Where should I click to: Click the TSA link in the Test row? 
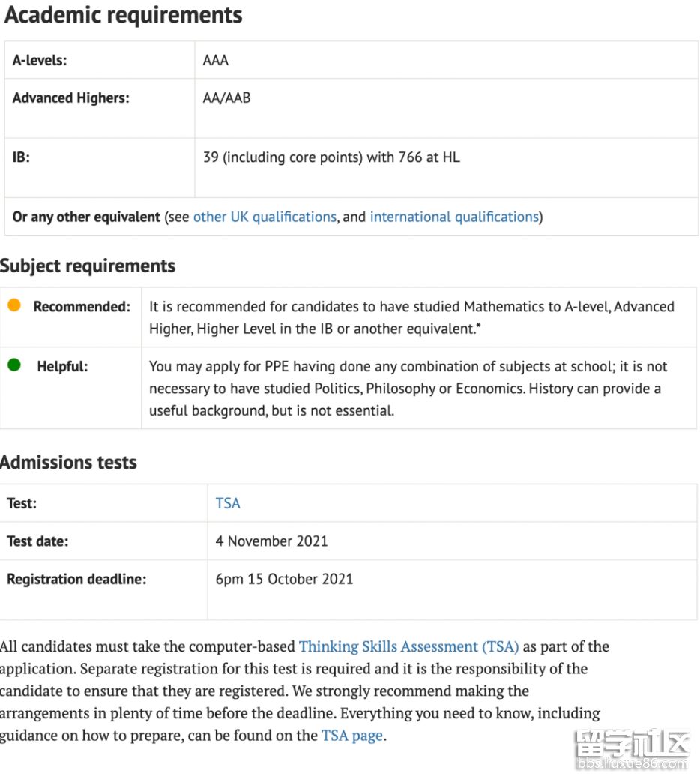point(228,503)
